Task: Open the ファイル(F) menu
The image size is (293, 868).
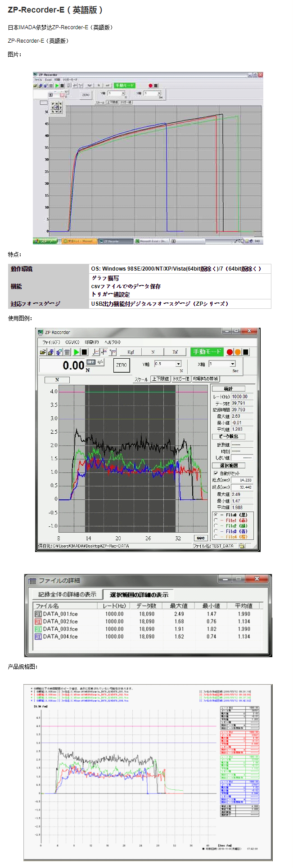Action: (x=51, y=342)
